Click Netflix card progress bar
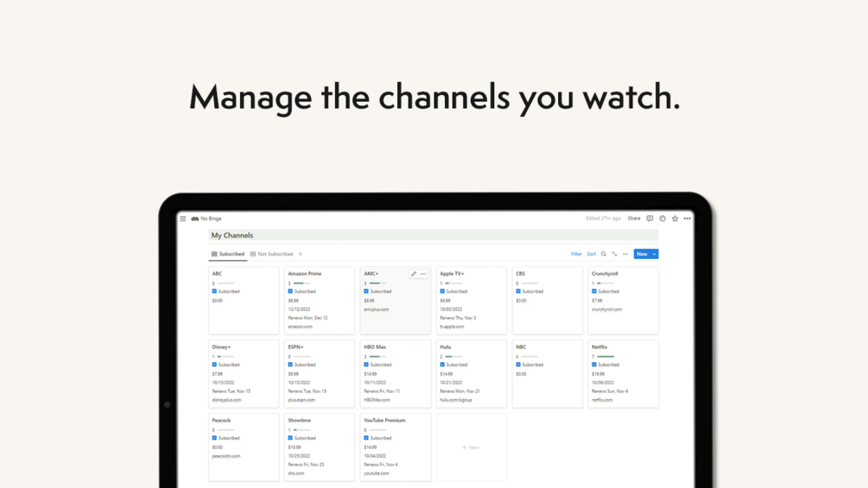Screen dimensions: 868x488 (605, 357)
